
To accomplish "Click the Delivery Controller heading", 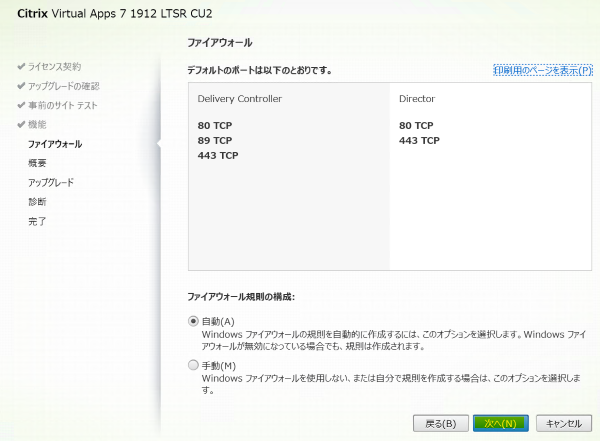I will [240, 99].
